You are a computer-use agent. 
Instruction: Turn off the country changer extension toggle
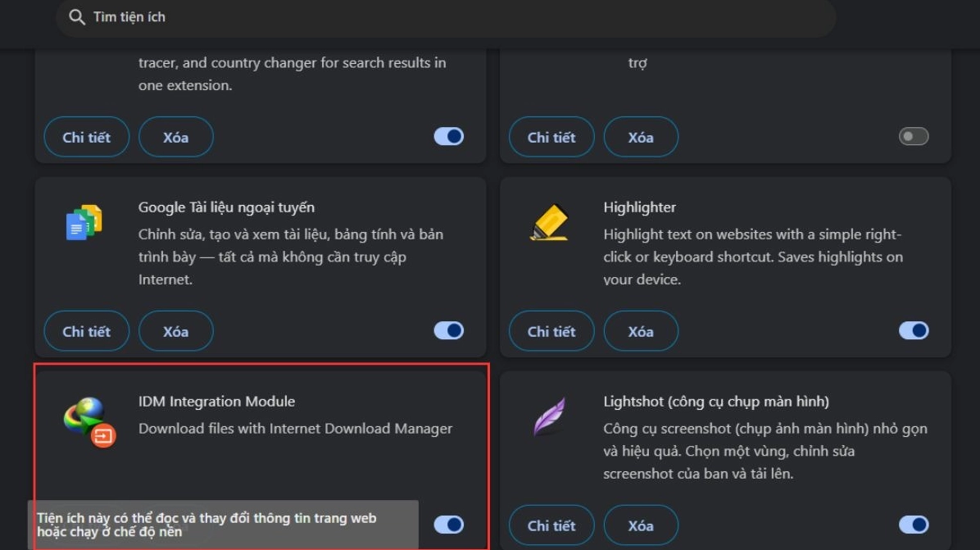[x=449, y=137]
